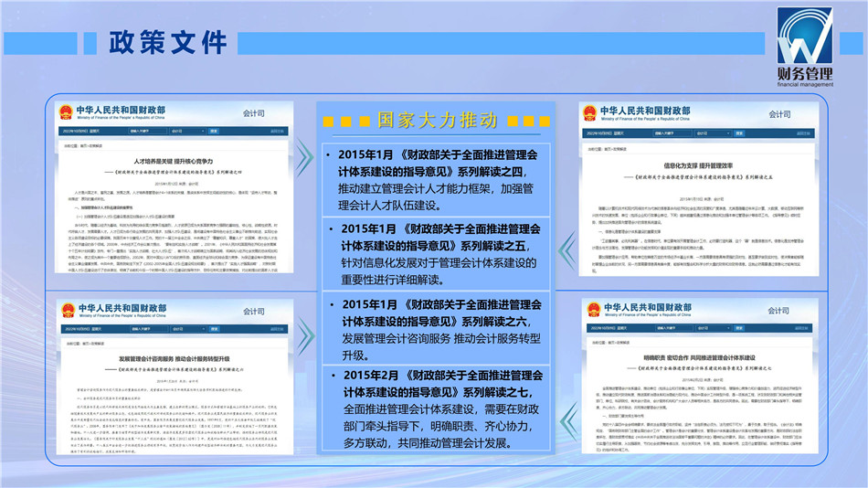The width and height of the screenshot is (868, 488).
Task: Click the 中华人民共和国财政部 title above 信息化为支撑
Action: [645, 111]
